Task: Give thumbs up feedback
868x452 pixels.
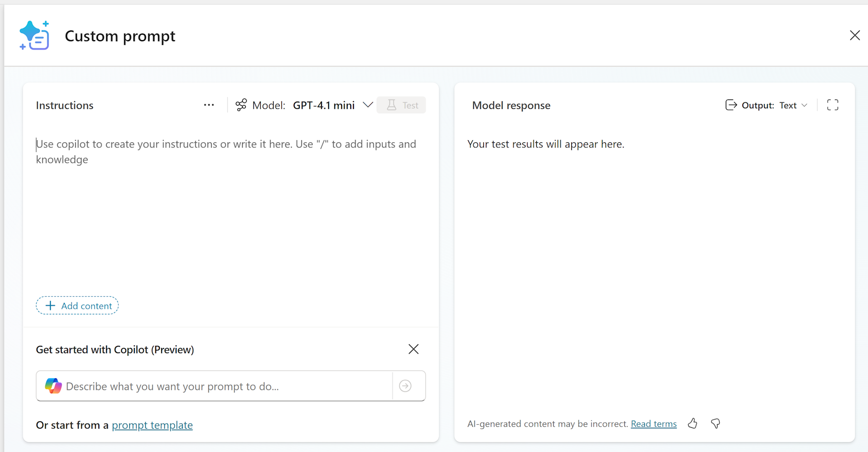Action: (x=693, y=424)
